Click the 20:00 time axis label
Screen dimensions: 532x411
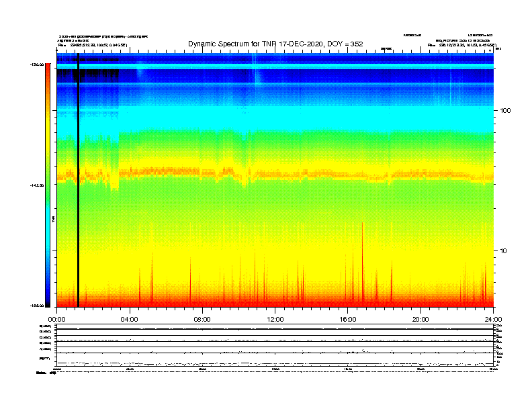click(x=420, y=319)
